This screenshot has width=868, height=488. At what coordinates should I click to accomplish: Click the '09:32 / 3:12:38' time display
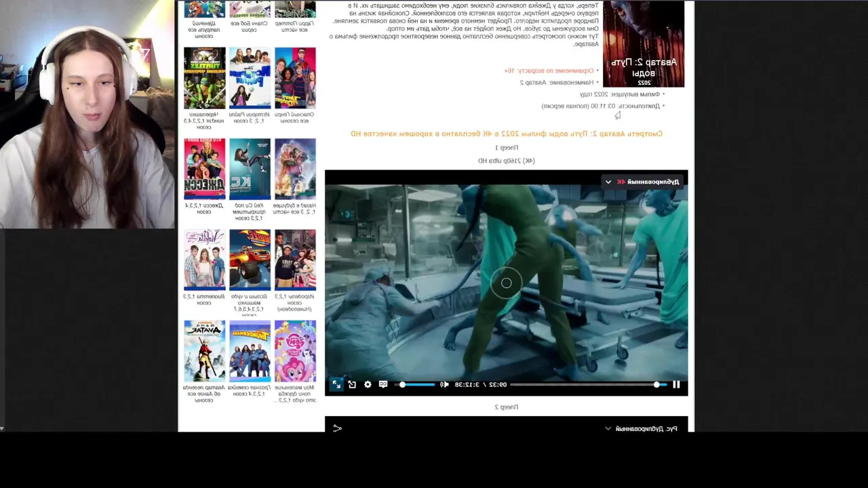point(479,384)
